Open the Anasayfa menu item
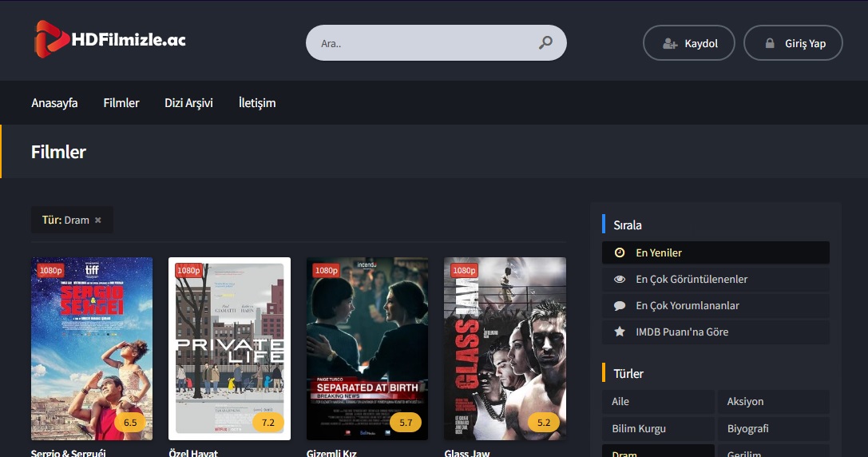The width and height of the screenshot is (868, 457). pos(54,103)
